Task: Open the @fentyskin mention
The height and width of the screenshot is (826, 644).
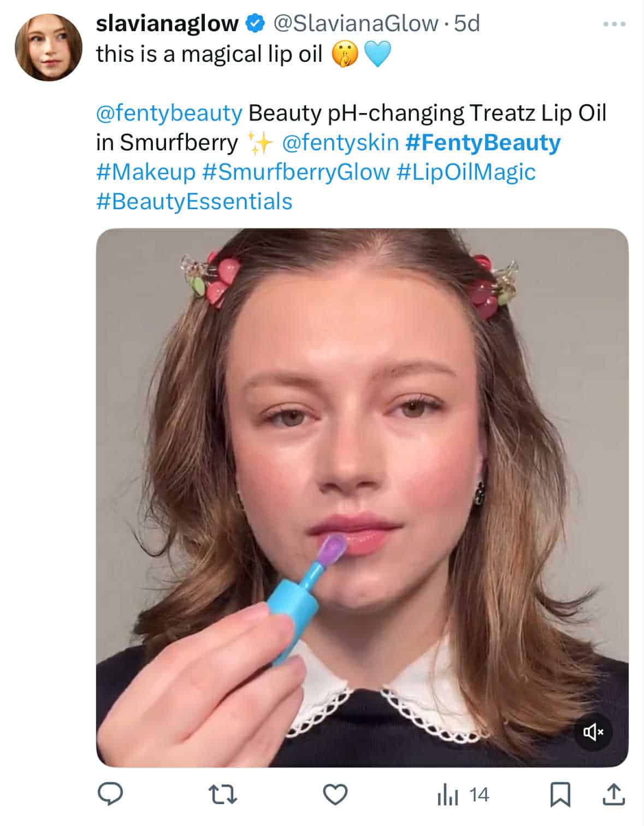Action: [340, 143]
